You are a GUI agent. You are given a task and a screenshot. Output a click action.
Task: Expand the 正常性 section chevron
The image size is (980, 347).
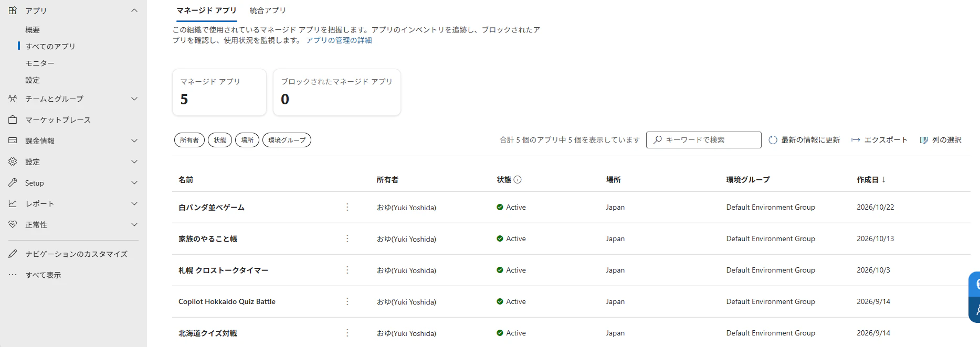pos(134,224)
